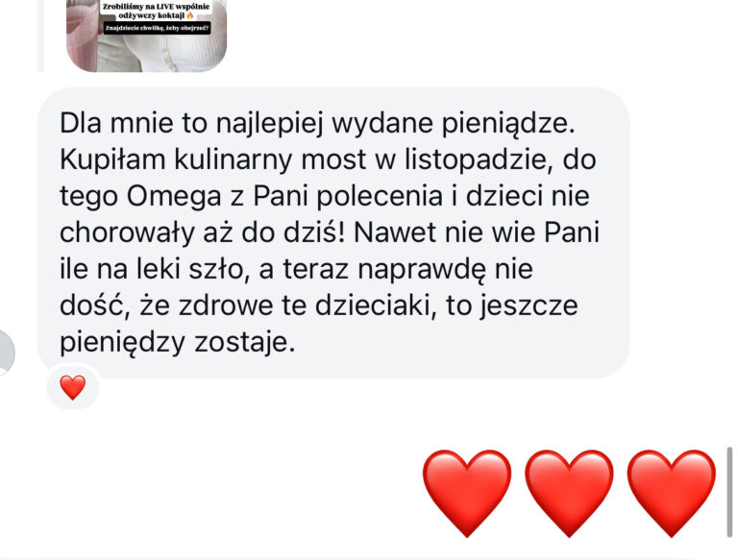The width and height of the screenshot is (738, 560).
Task: Click the black 'Znajdziecie chwilę' label on thumbnail
Action: [158, 28]
